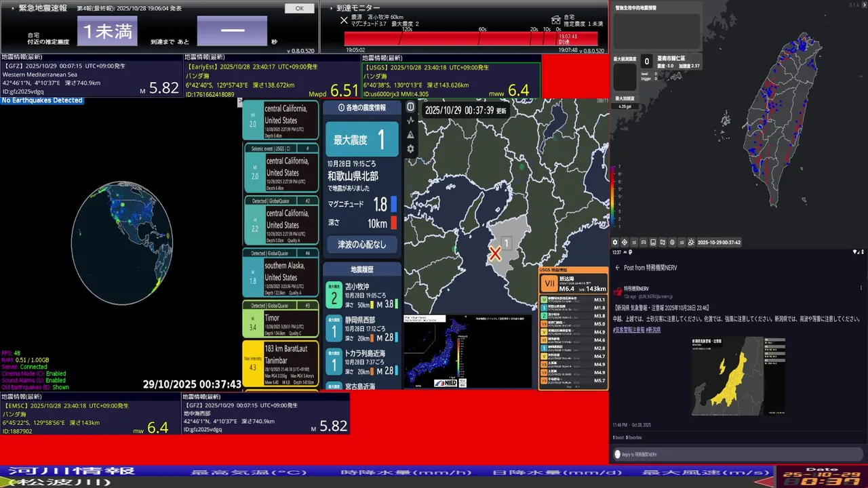Select the info icon on the map sidebar
Screen dimensions: 868x488
410,107
